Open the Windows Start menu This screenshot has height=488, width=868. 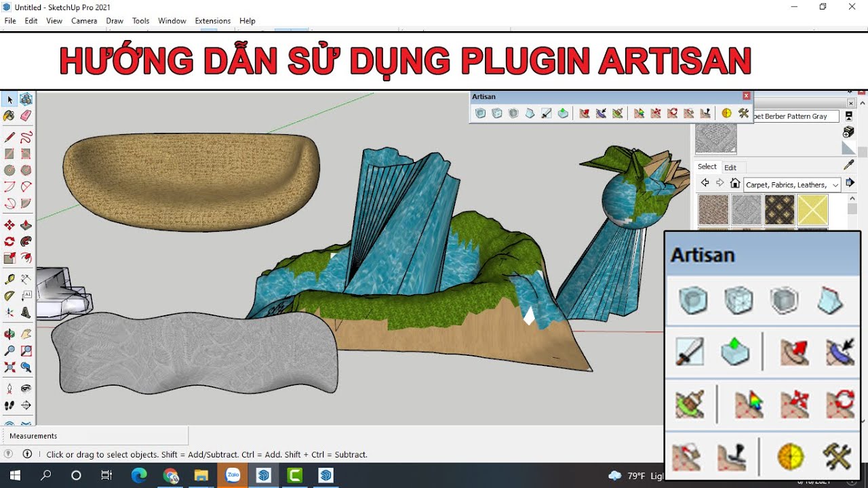click(15, 476)
